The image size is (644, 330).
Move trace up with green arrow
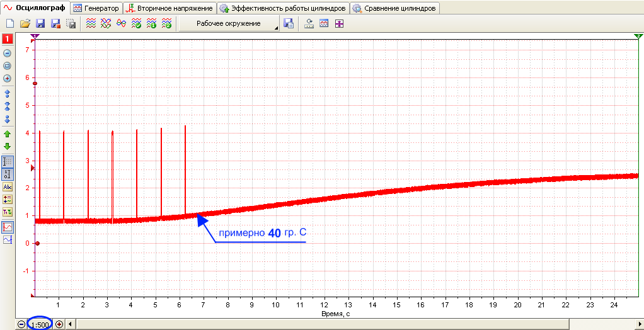coord(8,134)
